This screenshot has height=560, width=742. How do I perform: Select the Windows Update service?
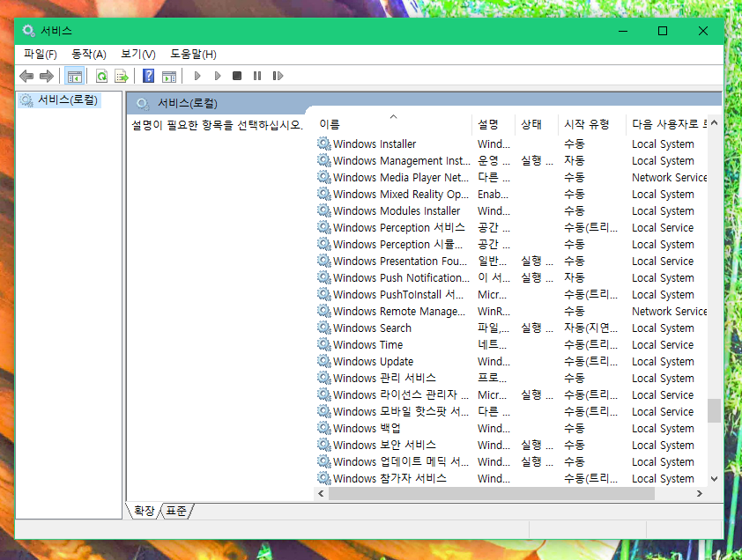pyautogui.click(x=512, y=361)
